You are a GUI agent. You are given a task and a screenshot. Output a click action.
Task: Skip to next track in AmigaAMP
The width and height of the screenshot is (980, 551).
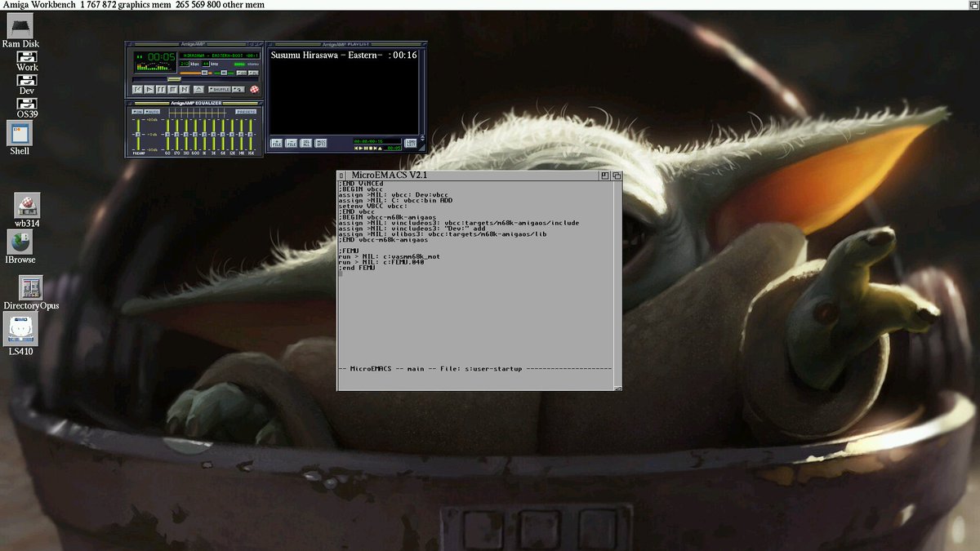(184, 89)
